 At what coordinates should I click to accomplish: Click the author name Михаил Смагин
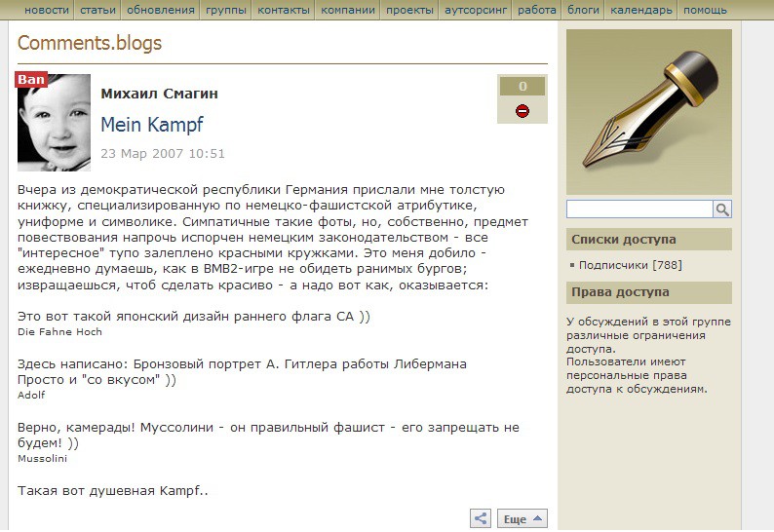159,94
